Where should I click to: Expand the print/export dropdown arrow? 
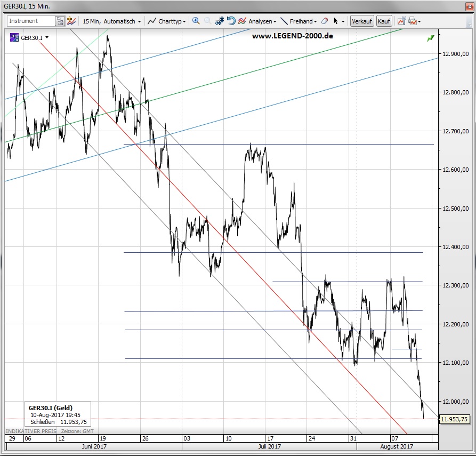coord(419,21)
